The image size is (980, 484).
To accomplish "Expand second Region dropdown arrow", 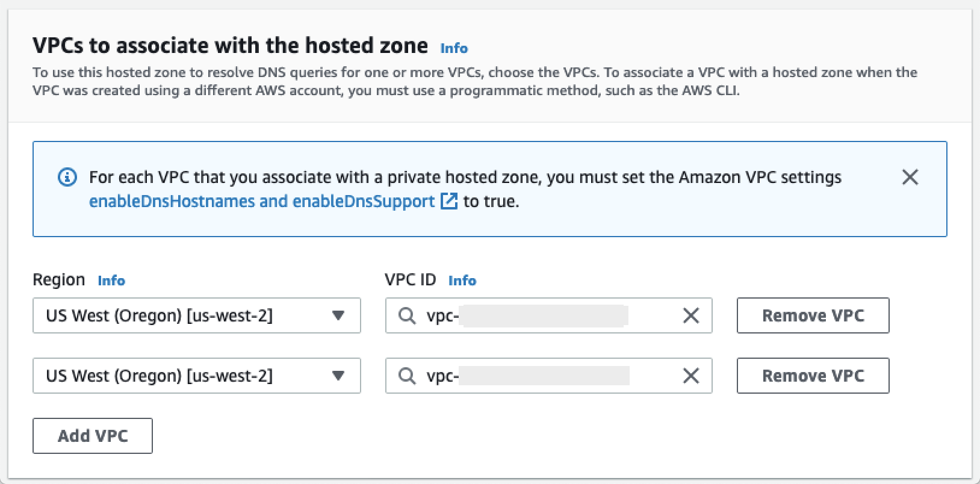I will click(x=338, y=376).
